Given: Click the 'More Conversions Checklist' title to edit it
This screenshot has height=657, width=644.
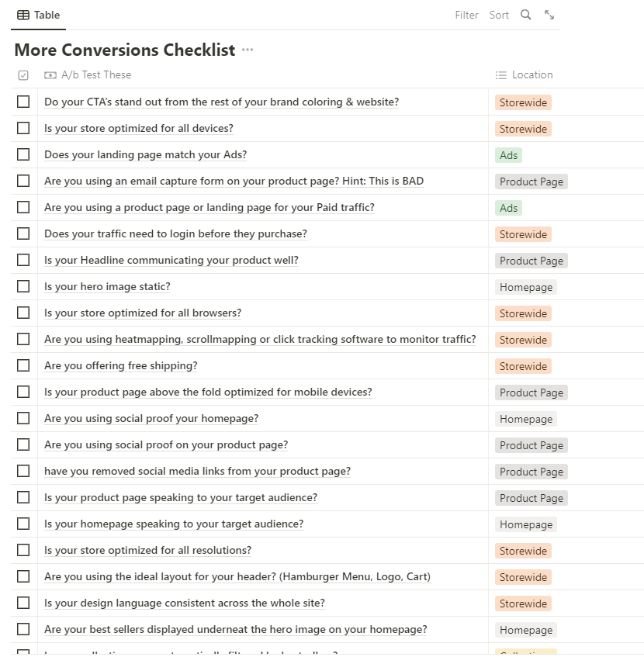Looking at the screenshot, I should tap(124, 50).
